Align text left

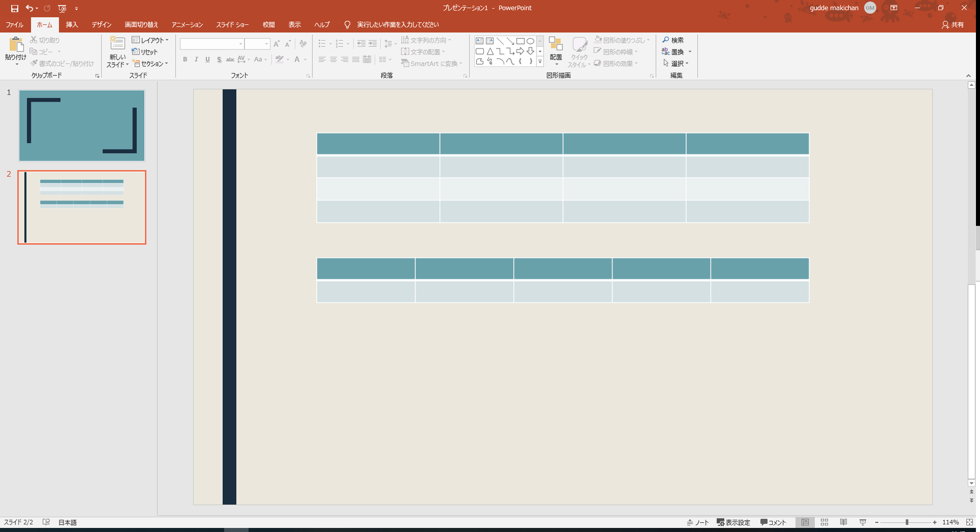(322, 60)
